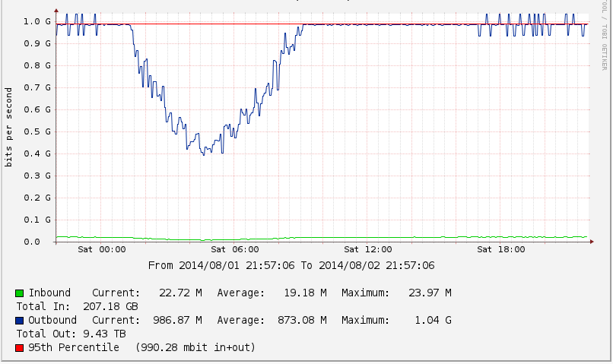Select the 'Inbound' legend label

49,293
